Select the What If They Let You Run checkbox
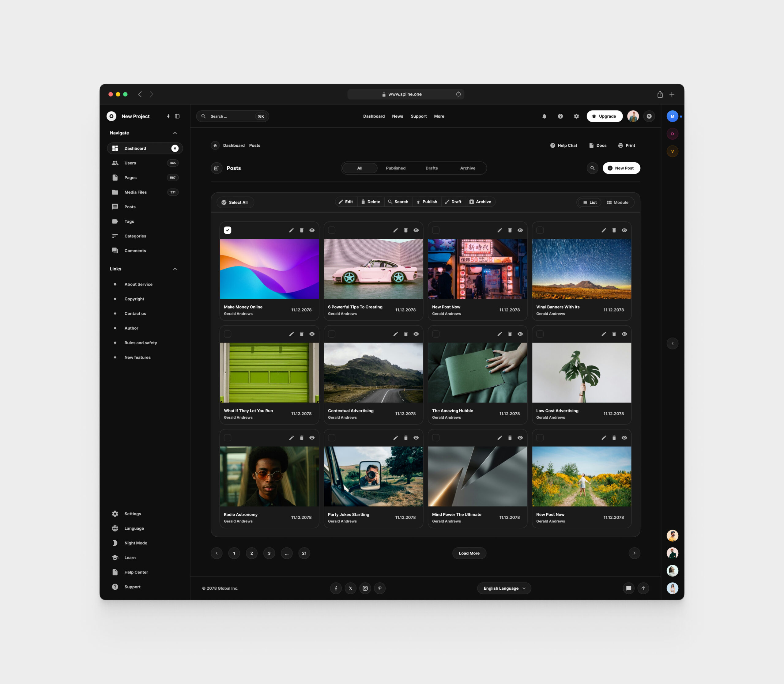784x684 pixels. tap(228, 334)
